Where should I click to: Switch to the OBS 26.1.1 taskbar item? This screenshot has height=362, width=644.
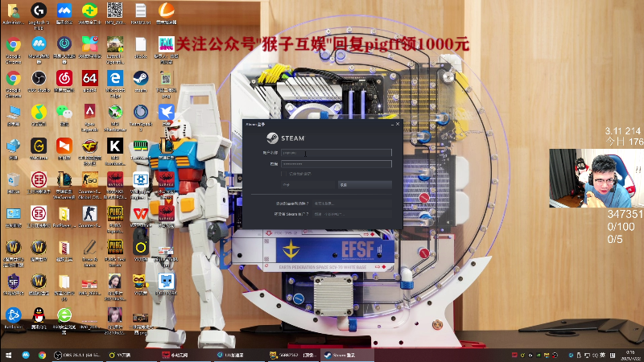76,355
